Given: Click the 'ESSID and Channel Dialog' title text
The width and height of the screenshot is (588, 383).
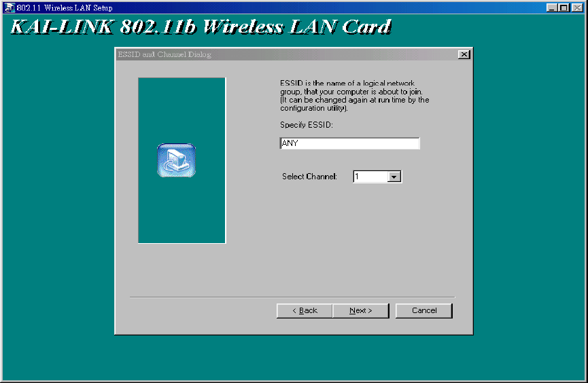Looking at the screenshot, I should pyautogui.click(x=165, y=54).
